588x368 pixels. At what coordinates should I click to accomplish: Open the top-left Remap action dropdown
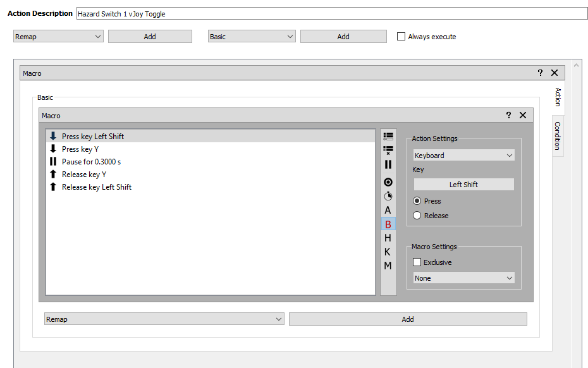(x=58, y=37)
